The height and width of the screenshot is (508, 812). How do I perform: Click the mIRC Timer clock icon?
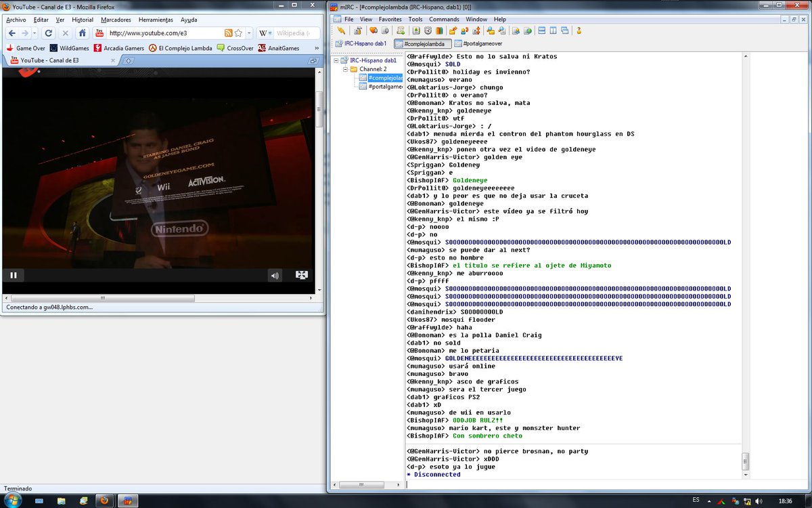[428, 30]
